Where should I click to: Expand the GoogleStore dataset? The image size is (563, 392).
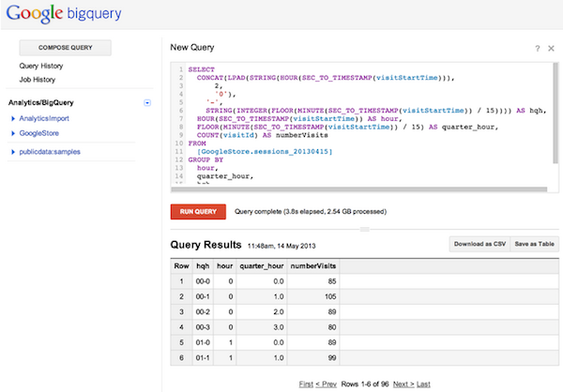(13, 133)
